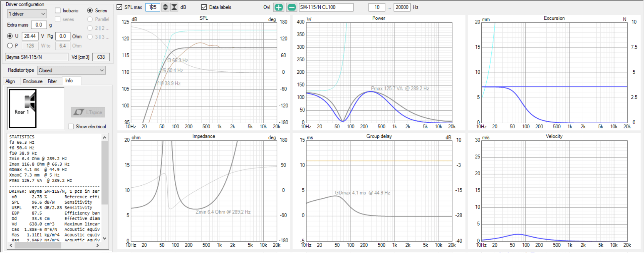Enable the Isobaric checkbox
Viewport: 644px width, 253px height.
pos(58,11)
